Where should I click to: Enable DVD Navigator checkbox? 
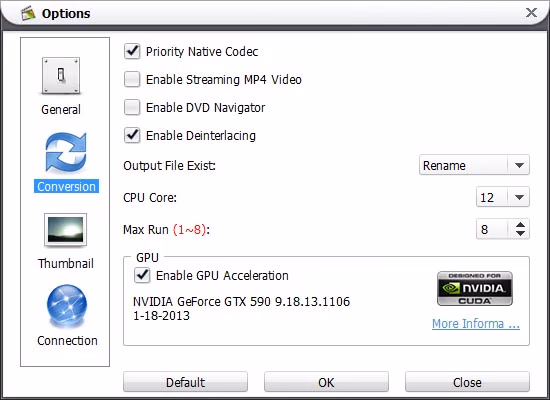tap(132, 107)
